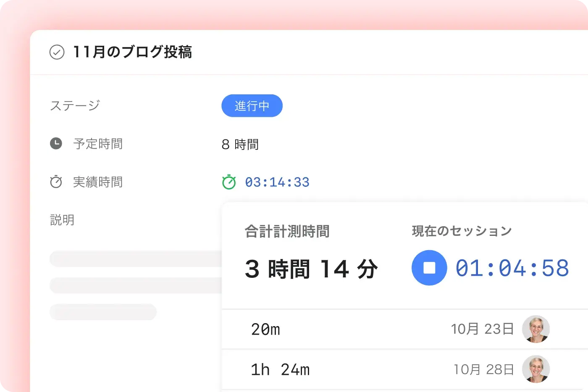The width and height of the screenshot is (588, 392).
Task: Click the gray stopwatch icon beside 実績時間
Action: coord(56,181)
